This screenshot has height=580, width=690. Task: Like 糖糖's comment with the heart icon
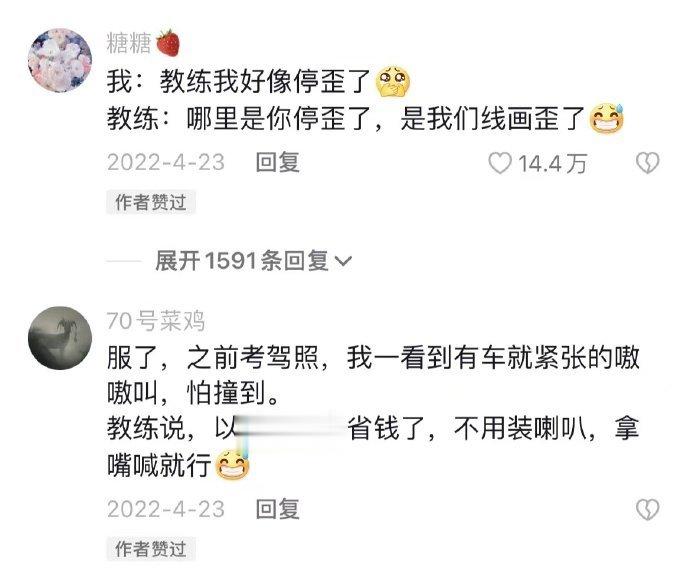click(x=500, y=163)
